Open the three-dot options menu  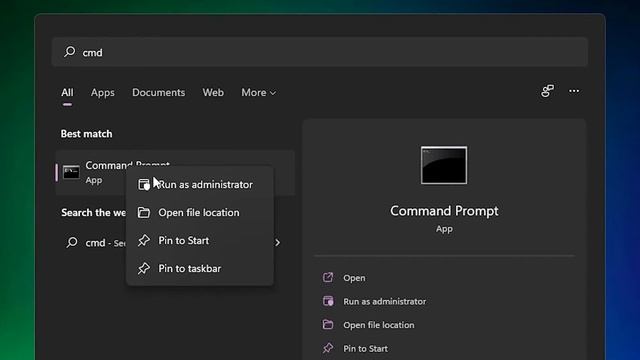pyautogui.click(x=574, y=91)
